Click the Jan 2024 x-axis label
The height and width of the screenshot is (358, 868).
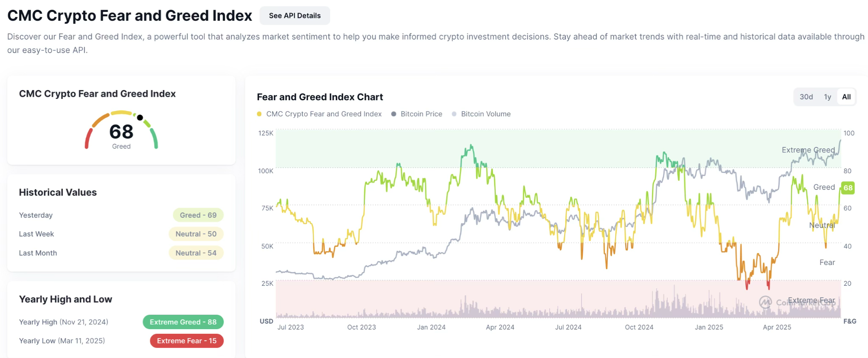pyautogui.click(x=431, y=327)
